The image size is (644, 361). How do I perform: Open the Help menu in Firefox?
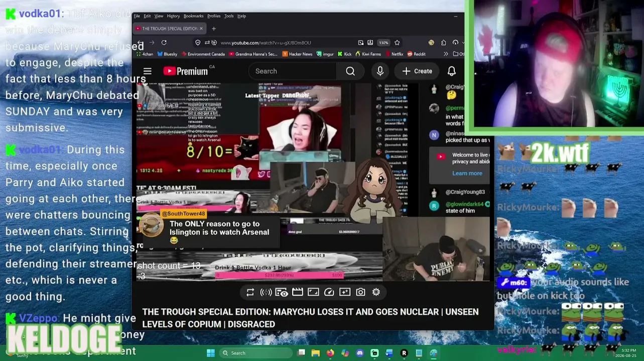pos(241,16)
